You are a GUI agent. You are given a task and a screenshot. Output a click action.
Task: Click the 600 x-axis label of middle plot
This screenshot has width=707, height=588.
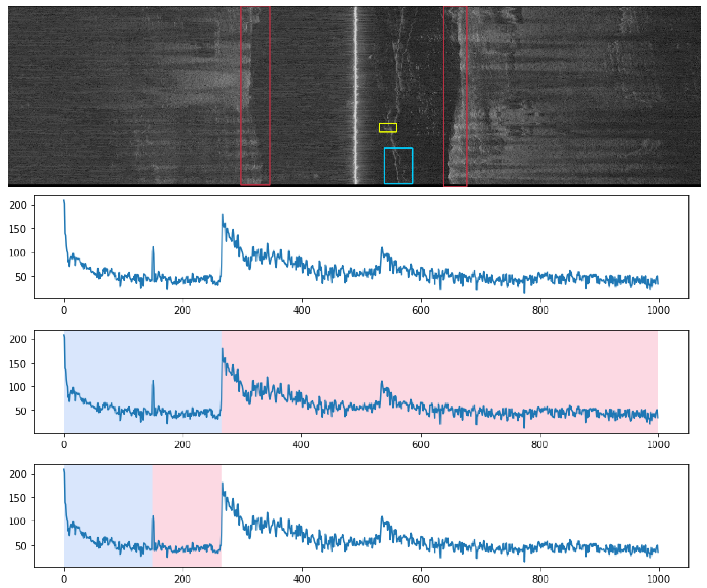point(421,445)
